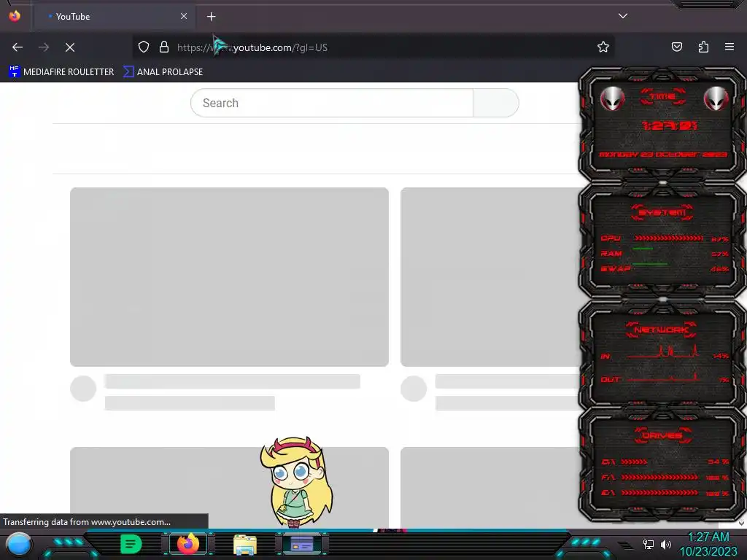Go back using the browser back arrow
The height and width of the screenshot is (560, 747).
click(x=18, y=47)
